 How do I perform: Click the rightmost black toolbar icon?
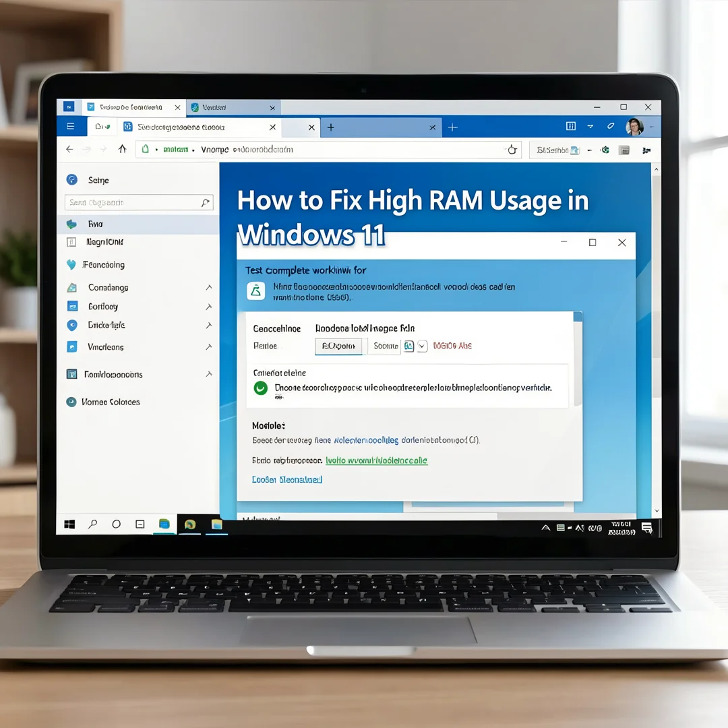tap(646, 150)
